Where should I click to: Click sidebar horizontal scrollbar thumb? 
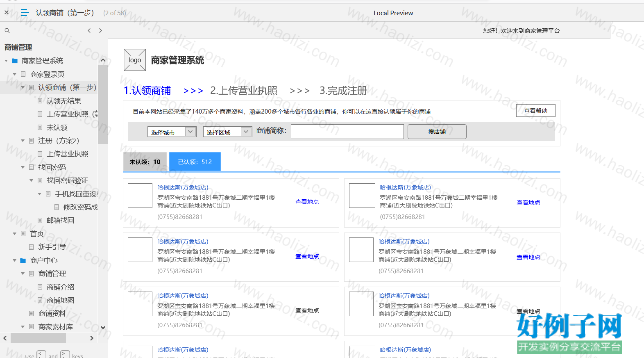tap(38, 338)
